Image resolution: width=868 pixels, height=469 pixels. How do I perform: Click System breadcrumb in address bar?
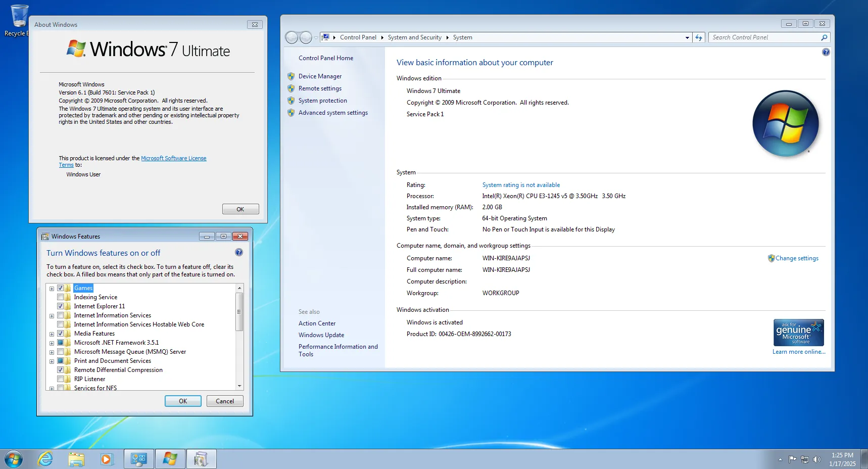[463, 37]
